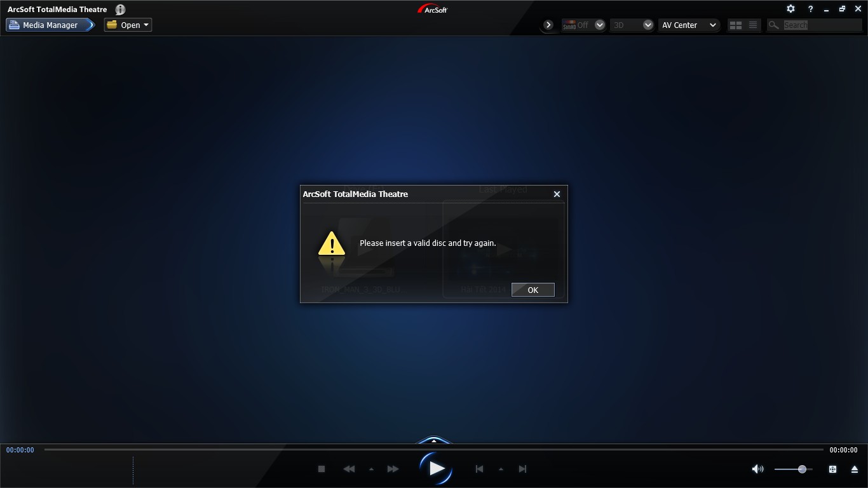Image resolution: width=868 pixels, height=488 pixels.
Task: Go to next chapter
Action: (x=522, y=469)
